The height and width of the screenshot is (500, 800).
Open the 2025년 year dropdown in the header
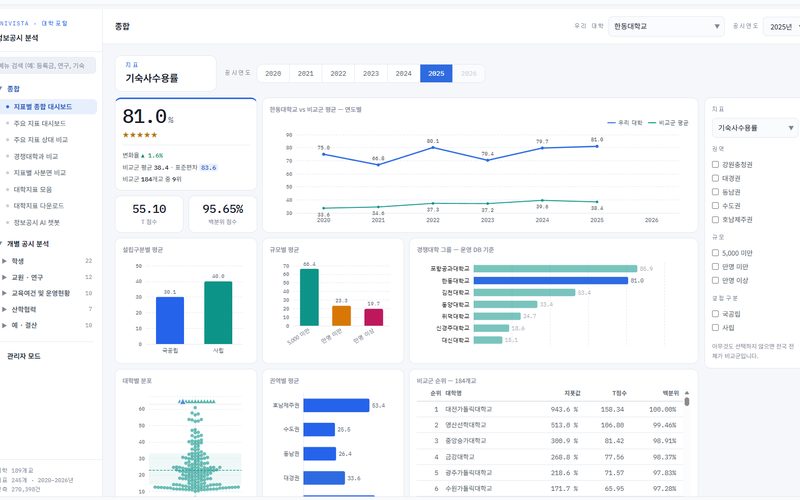pyautogui.click(x=783, y=27)
